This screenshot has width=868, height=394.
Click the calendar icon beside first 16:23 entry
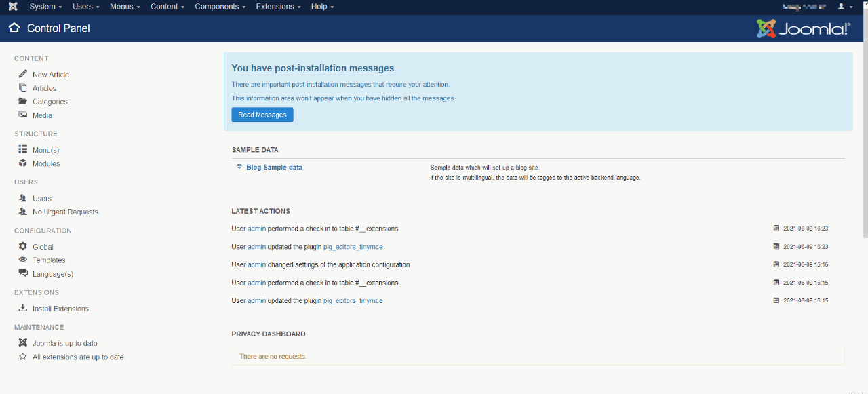(776, 229)
